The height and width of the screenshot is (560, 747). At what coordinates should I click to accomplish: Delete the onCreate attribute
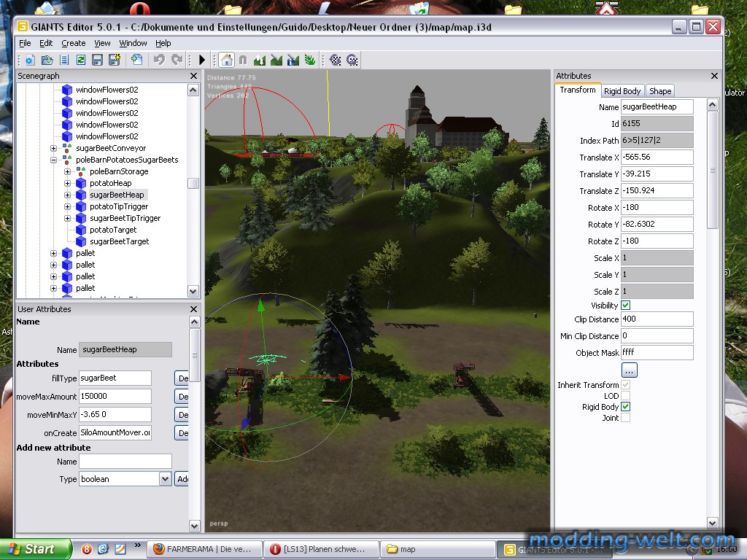coord(182,433)
